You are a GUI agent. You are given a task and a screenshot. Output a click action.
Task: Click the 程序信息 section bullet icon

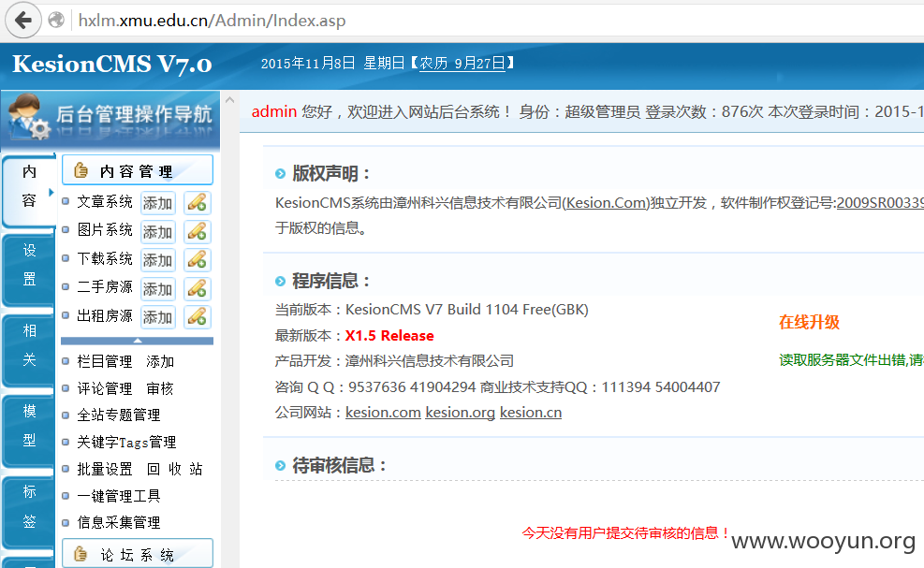pos(281,282)
